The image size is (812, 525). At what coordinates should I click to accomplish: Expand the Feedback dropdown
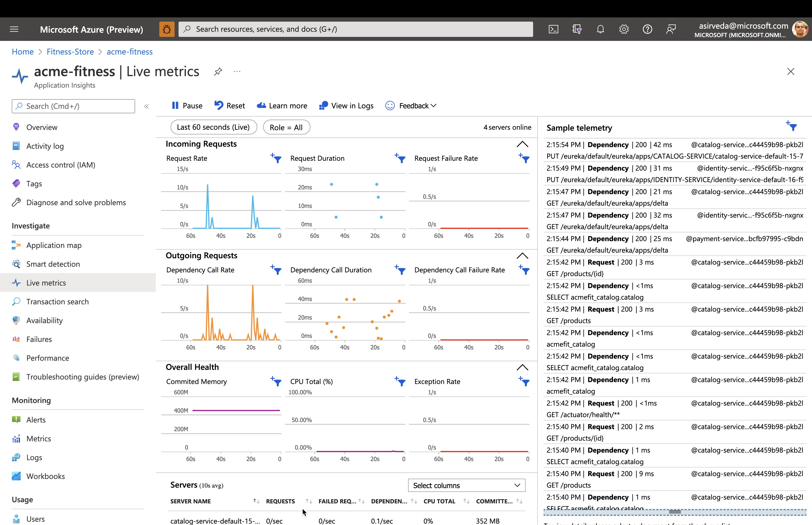click(411, 106)
